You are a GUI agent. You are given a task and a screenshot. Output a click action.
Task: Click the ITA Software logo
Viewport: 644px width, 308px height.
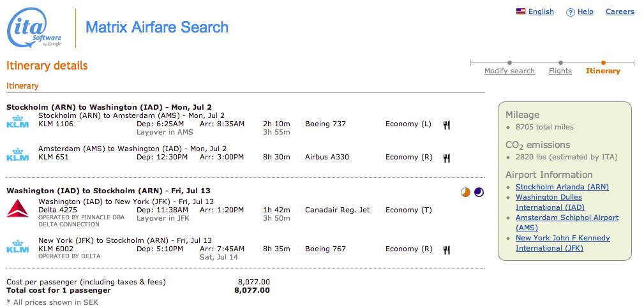tap(34, 28)
